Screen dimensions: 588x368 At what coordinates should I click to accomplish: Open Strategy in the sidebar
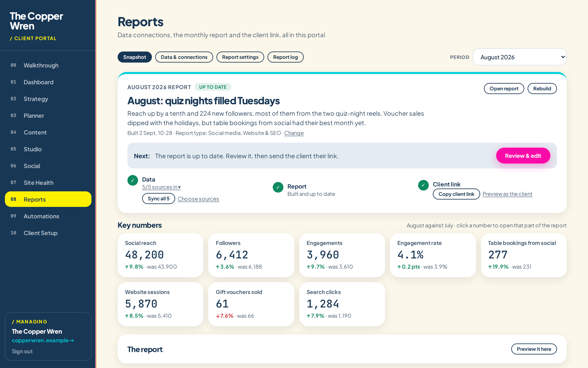[x=48, y=99]
